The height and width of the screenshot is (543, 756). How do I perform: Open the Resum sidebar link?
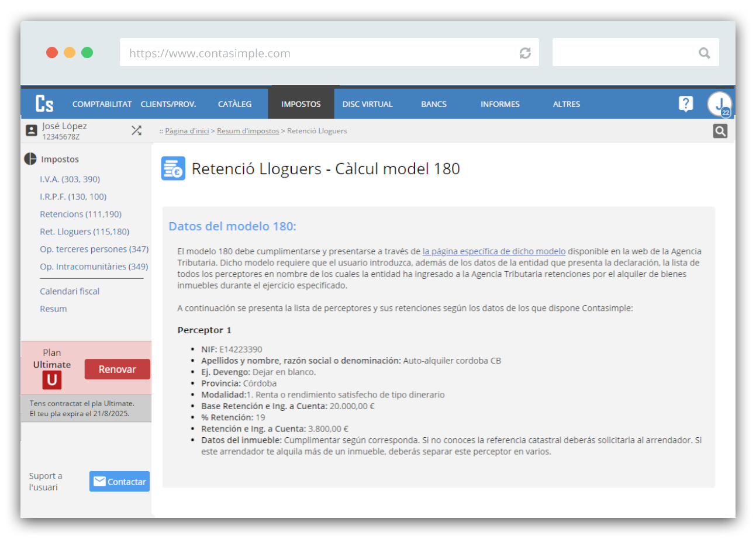pos(53,309)
